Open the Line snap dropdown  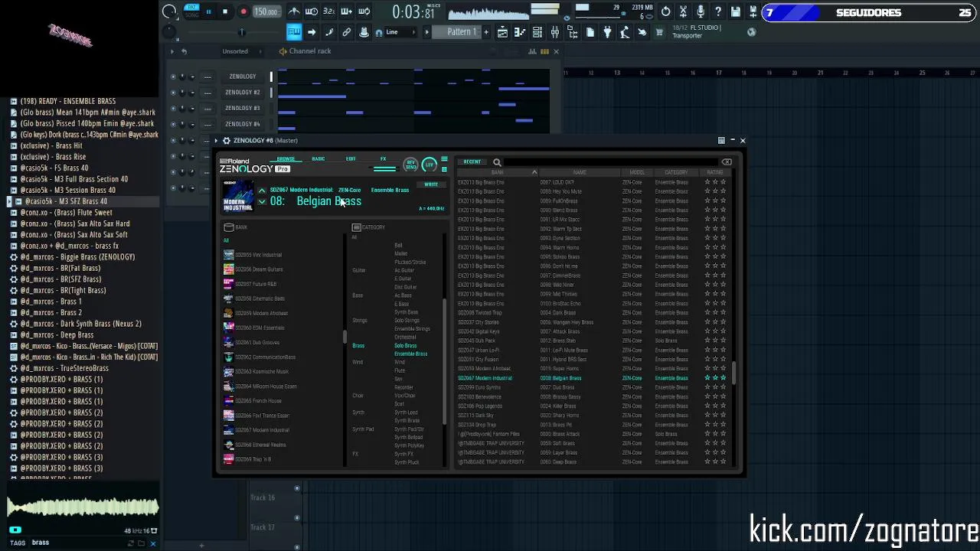tap(402, 32)
